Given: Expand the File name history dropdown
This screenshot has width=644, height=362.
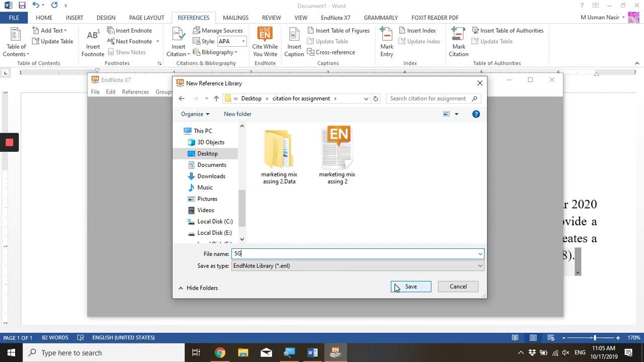Looking at the screenshot, I should (x=480, y=254).
